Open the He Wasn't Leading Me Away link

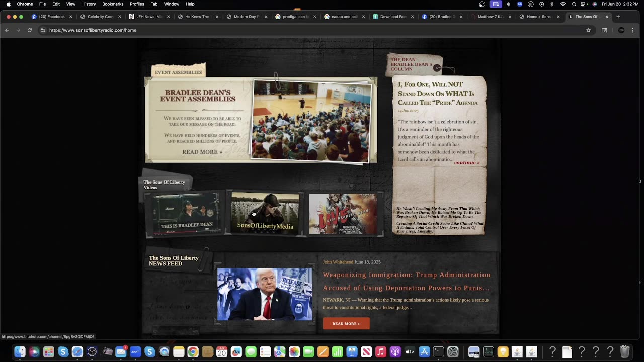tap(439, 212)
